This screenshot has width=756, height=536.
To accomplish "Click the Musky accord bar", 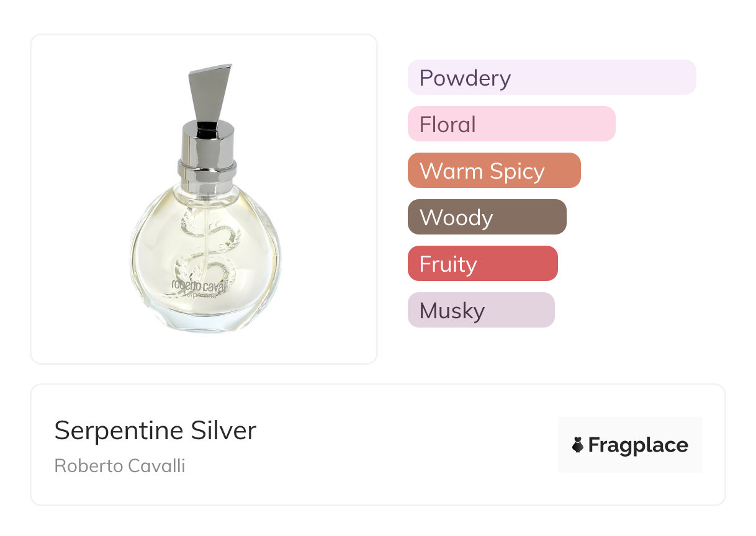I will point(480,310).
